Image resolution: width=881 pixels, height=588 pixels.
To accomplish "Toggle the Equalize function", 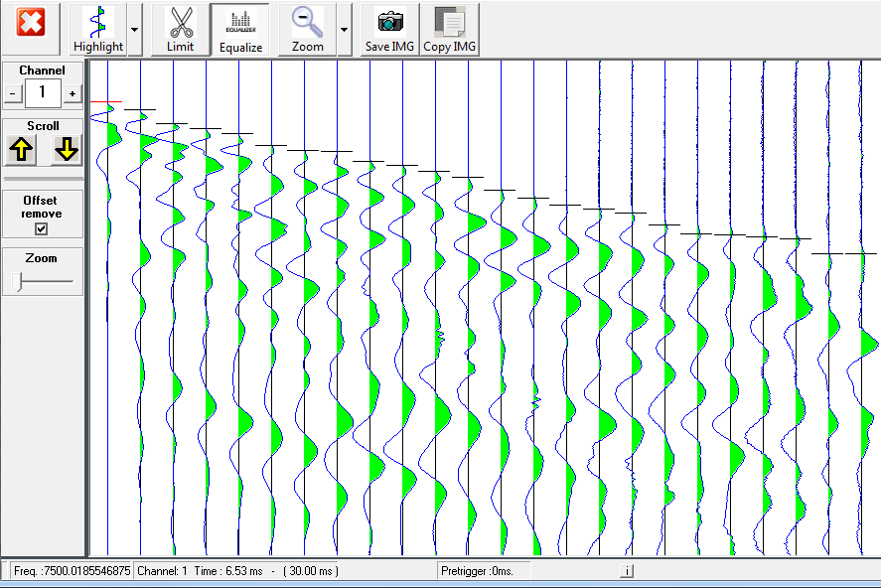I will tap(240, 28).
